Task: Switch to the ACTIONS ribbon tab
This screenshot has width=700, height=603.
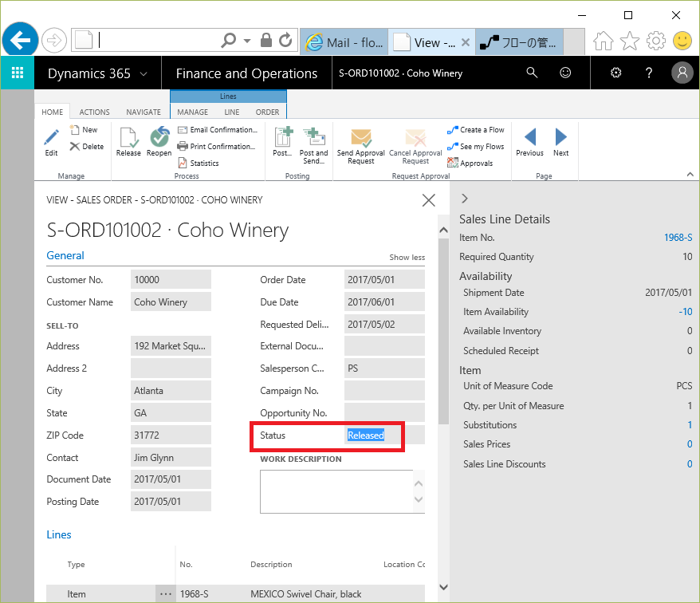Action: 94,112
